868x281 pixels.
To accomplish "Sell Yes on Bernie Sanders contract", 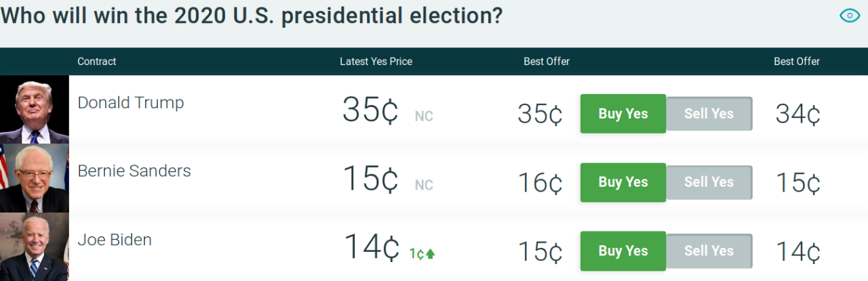I will point(709,182).
